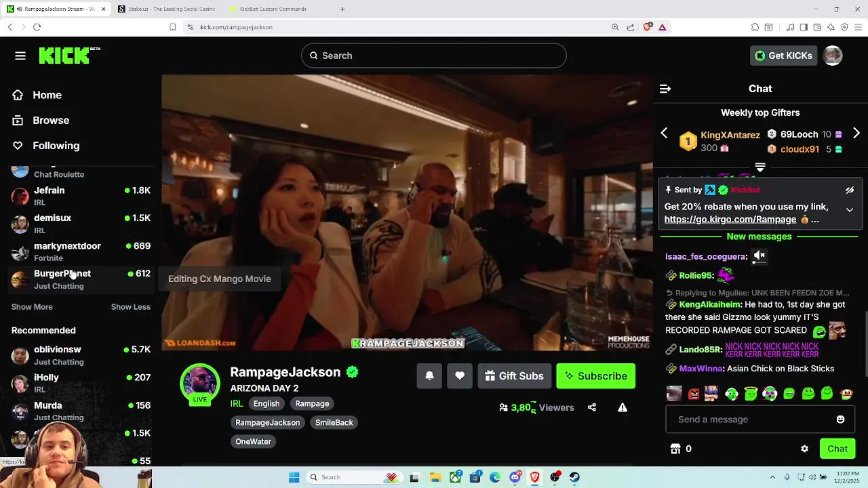Open Brave Wallet icon in toolbar

click(817, 27)
